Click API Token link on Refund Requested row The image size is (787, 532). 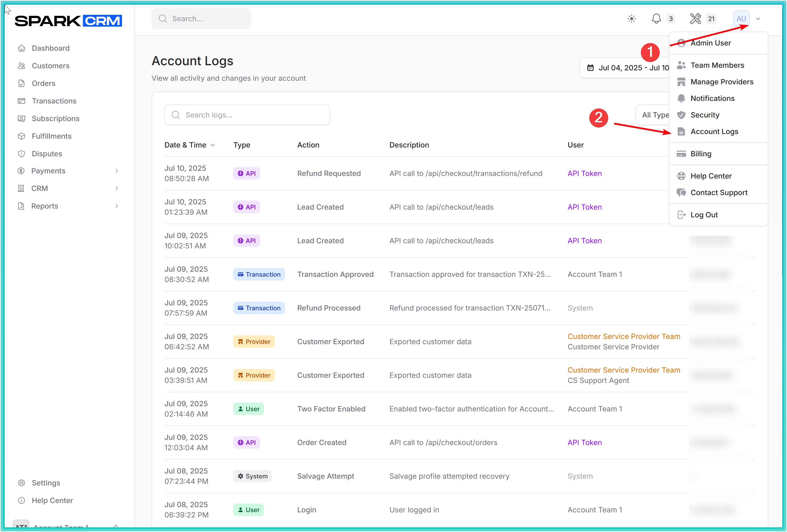(584, 173)
